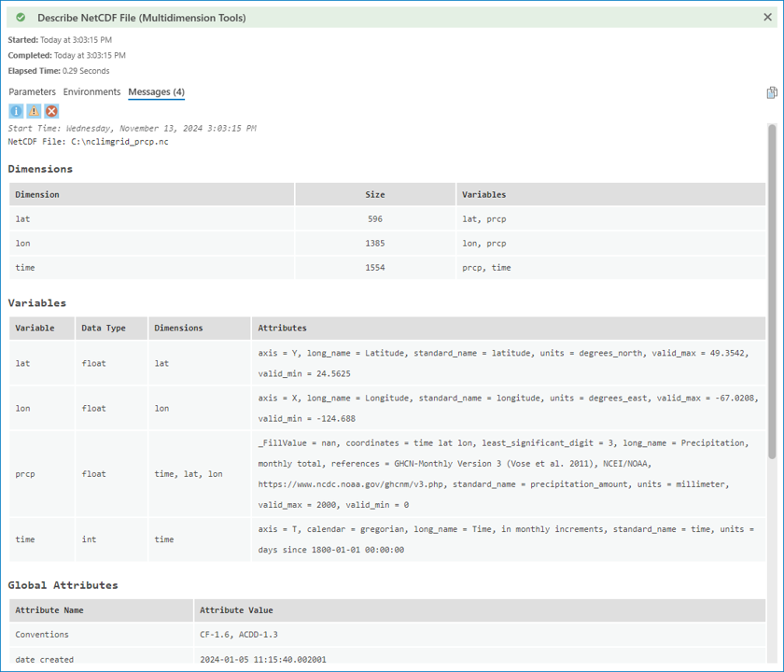Select the Messages (4) tab
Viewport: 784px width, 672px height.
click(156, 91)
